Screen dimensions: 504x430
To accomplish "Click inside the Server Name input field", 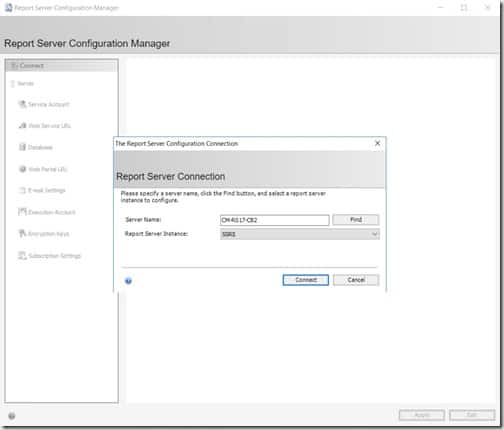I will pos(274,220).
